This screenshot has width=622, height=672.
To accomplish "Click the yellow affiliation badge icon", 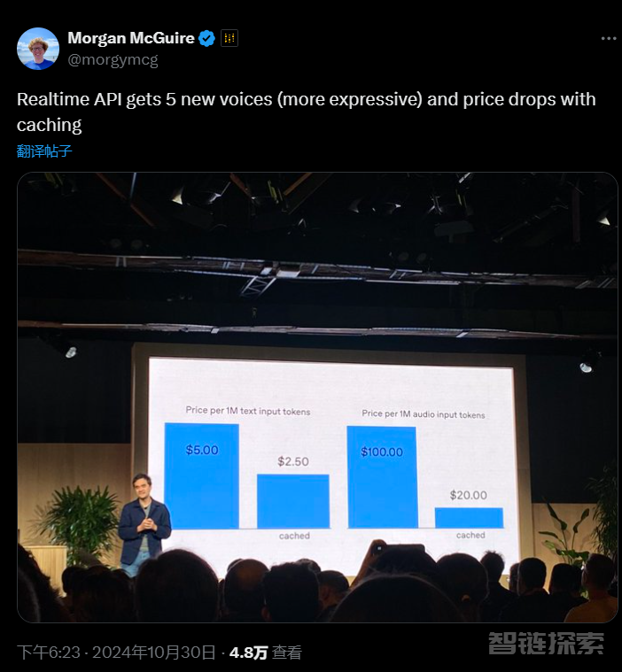I will tap(229, 38).
